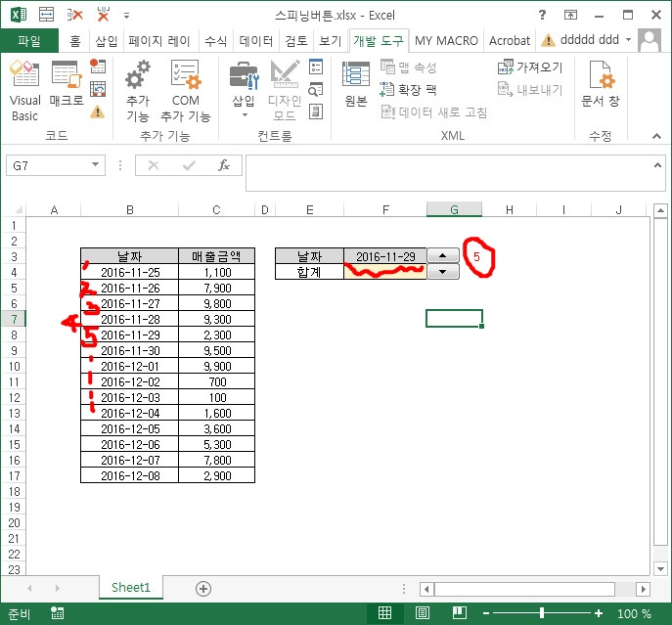Select cell 2016-12-08
672x625 pixels.
[x=130, y=475]
